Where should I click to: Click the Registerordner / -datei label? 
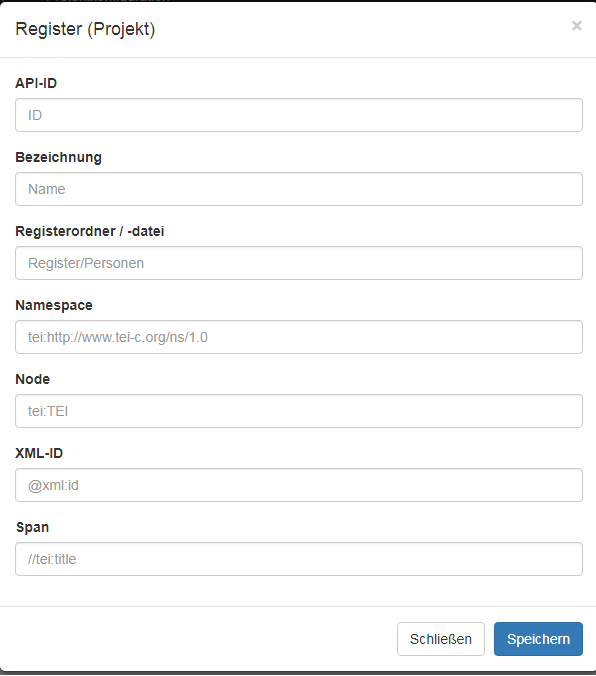90,231
